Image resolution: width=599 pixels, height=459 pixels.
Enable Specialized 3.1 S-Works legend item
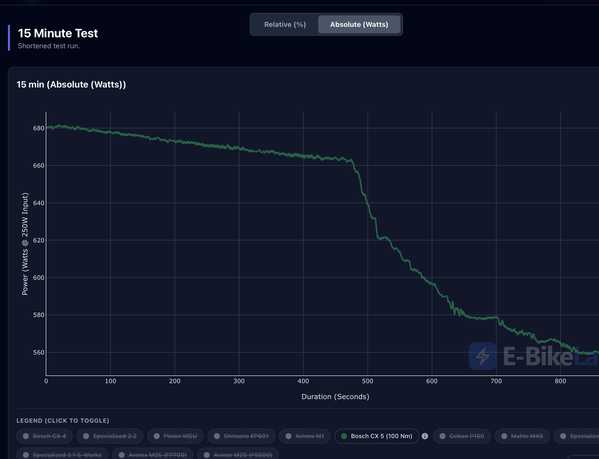62,455
